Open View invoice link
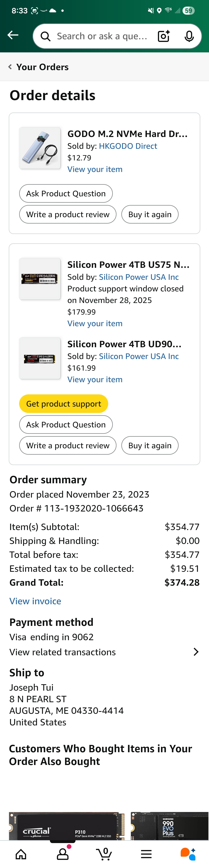Viewport: 209px width, 868px height. tap(35, 601)
